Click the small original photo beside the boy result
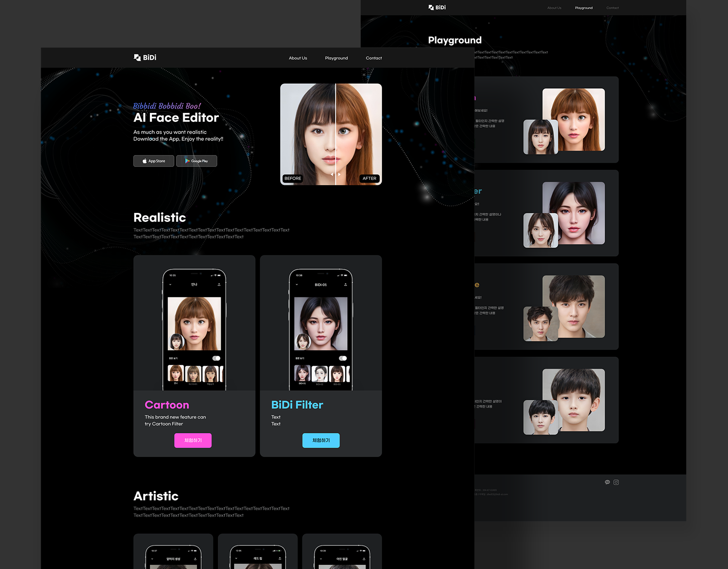This screenshot has width=728, height=569. click(541, 417)
